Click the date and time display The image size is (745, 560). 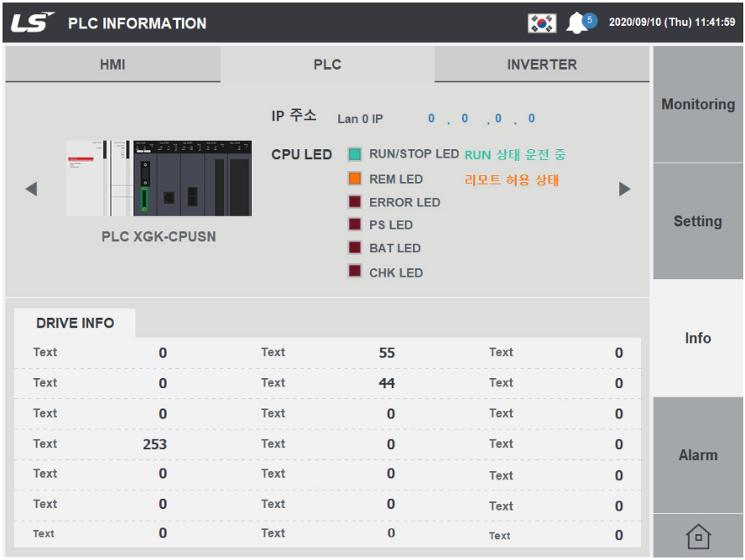tap(672, 23)
